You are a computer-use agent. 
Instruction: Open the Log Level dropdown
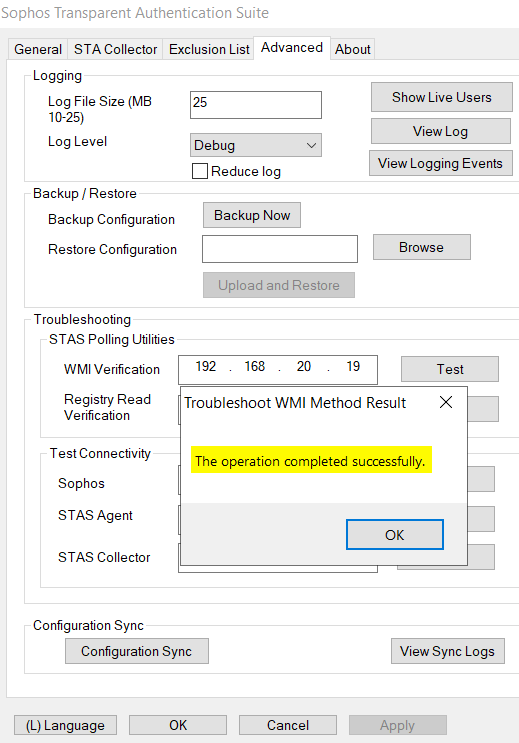click(x=255, y=145)
